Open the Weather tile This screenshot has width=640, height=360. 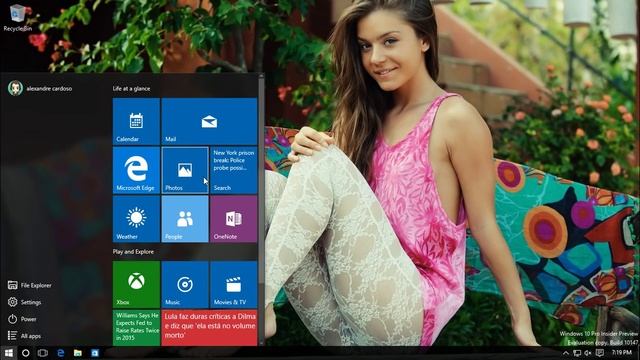tap(136, 219)
